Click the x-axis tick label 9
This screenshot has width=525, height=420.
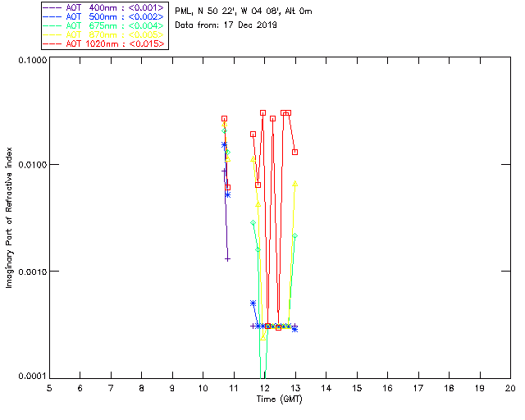coord(172,389)
